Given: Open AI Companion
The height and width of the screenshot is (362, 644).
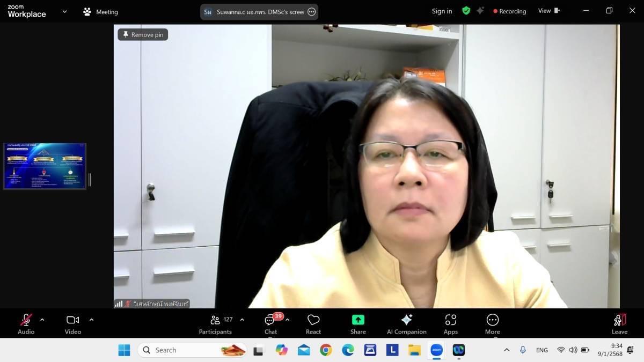Looking at the screenshot, I should pos(406,324).
